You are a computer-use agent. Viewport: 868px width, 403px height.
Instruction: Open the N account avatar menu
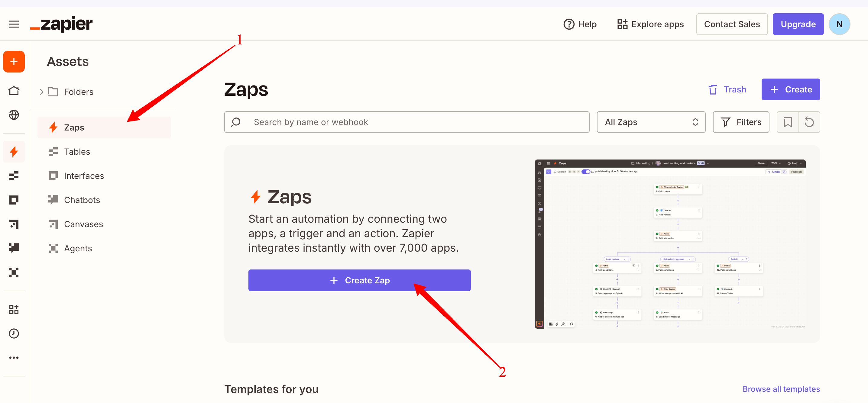click(x=839, y=24)
